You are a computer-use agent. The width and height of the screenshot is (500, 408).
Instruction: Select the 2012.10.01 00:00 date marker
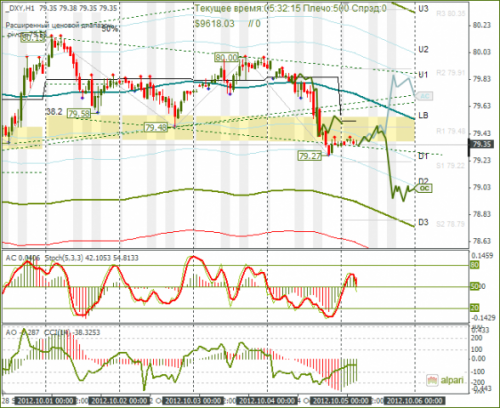tap(46, 401)
